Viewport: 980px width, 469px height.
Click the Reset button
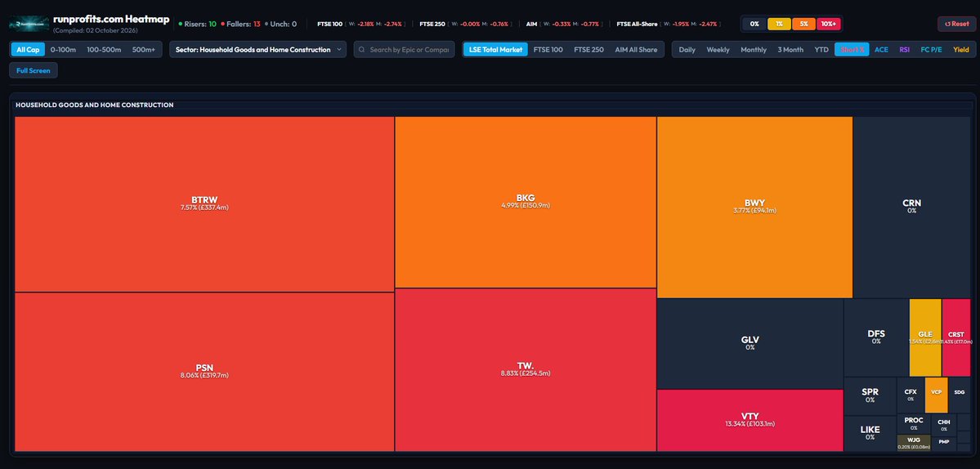click(x=956, y=24)
